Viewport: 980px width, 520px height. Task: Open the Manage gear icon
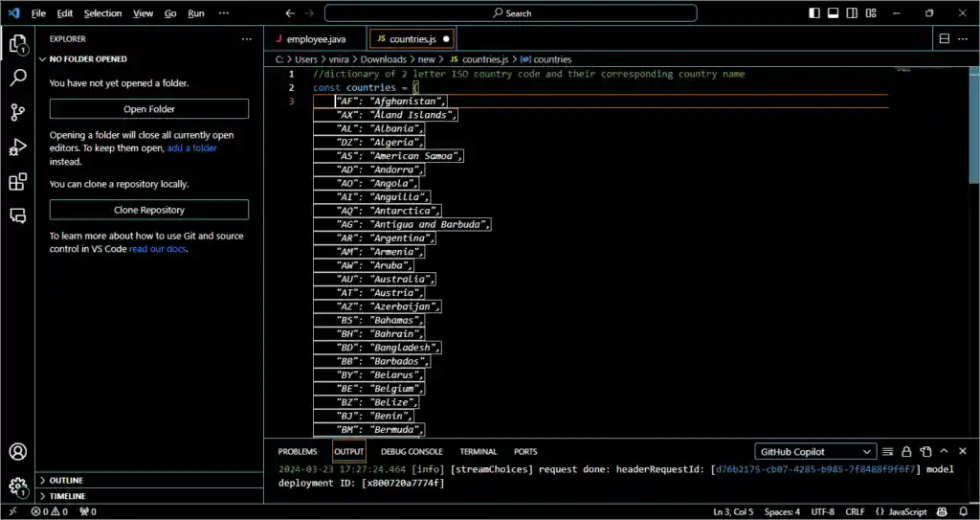pyautogui.click(x=17, y=486)
